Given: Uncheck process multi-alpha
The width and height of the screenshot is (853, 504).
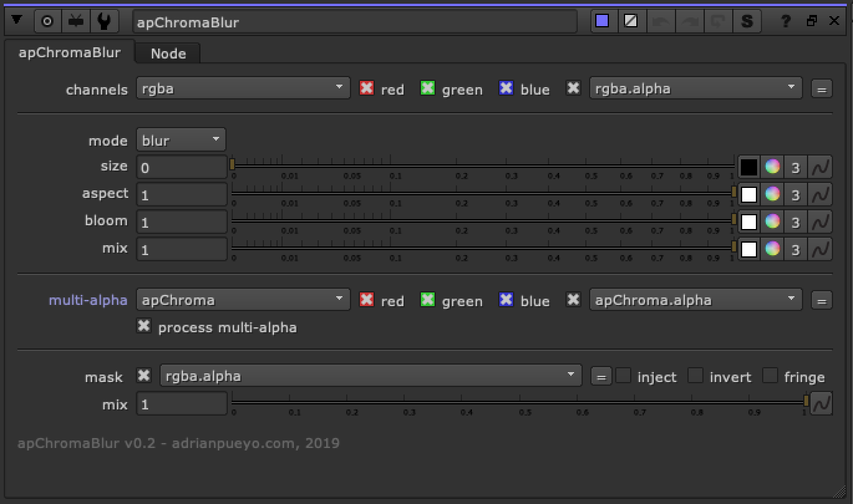Looking at the screenshot, I should tap(143, 327).
